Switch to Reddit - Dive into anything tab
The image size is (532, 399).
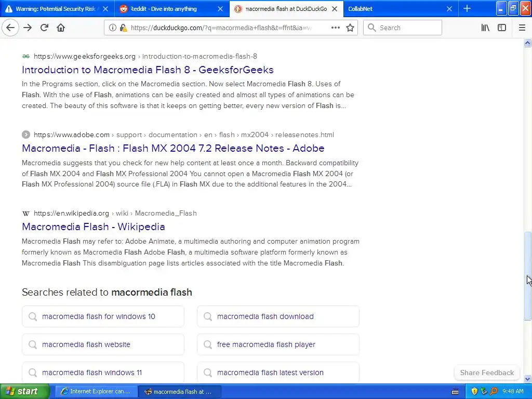pyautogui.click(x=163, y=9)
